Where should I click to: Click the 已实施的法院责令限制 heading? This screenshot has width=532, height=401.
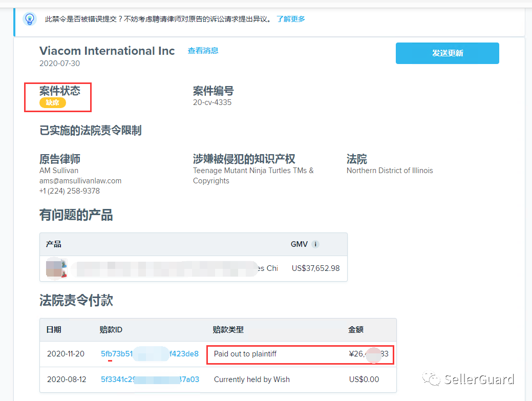pos(90,130)
